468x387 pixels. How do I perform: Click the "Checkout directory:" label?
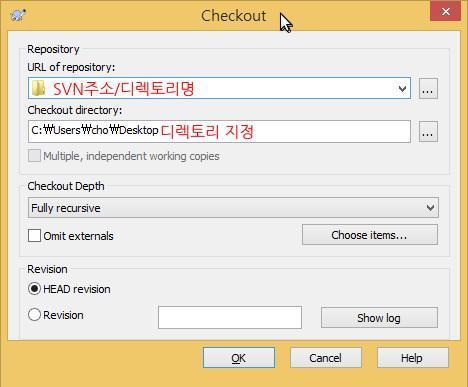point(75,110)
